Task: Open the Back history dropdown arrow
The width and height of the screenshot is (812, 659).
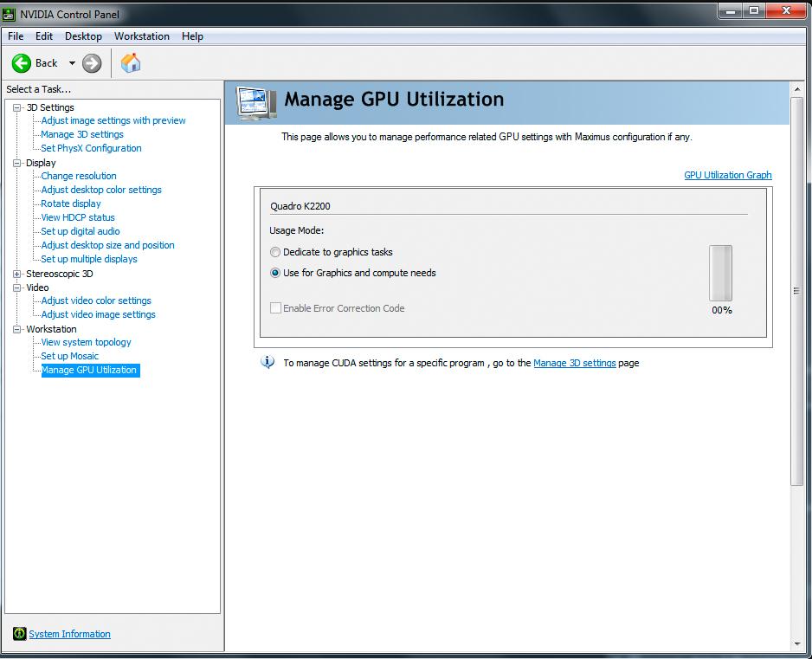Action: [72, 63]
